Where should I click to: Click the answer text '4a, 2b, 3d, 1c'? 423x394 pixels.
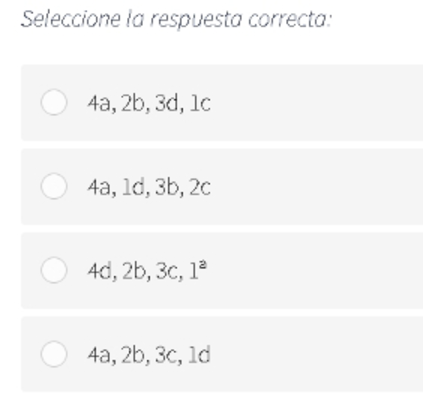click(149, 103)
